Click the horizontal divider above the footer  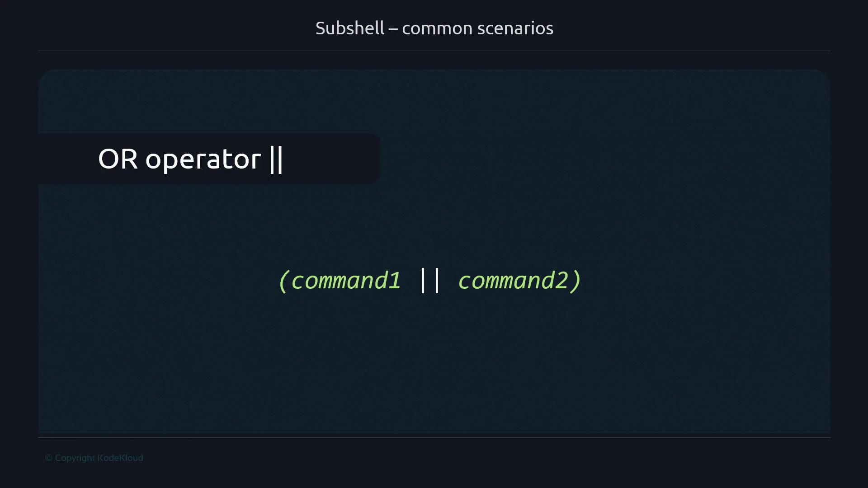[434, 437]
